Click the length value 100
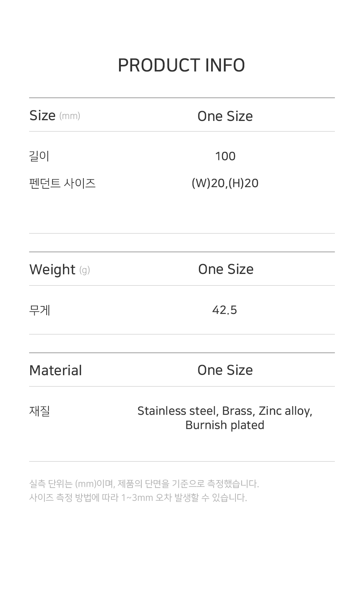 (225, 156)
